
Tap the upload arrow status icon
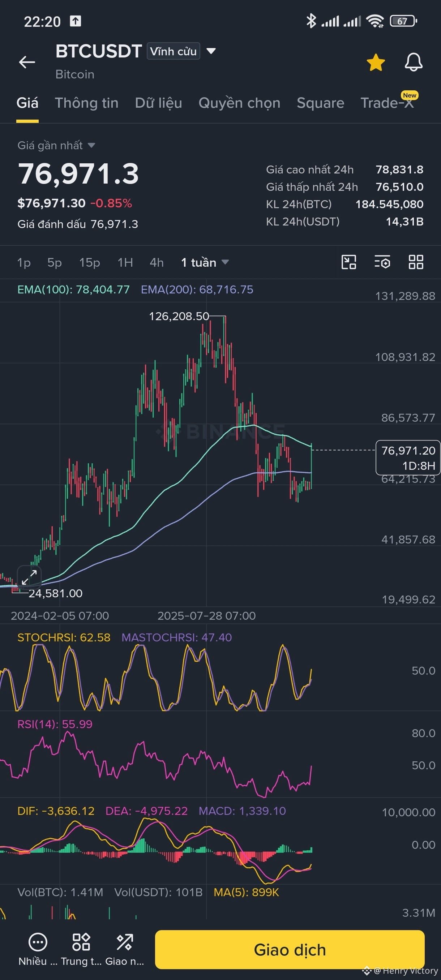(75, 21)
